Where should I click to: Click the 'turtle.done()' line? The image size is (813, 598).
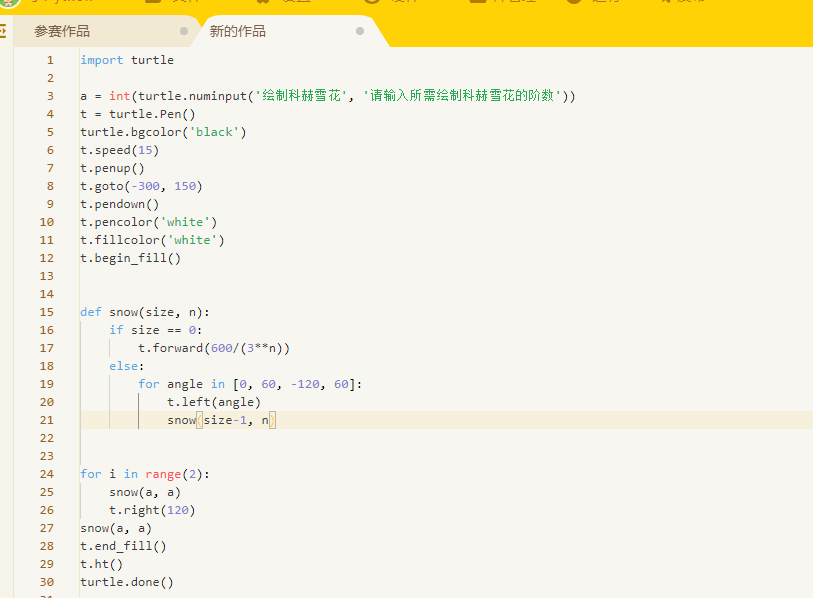click(x=127, y=582)
